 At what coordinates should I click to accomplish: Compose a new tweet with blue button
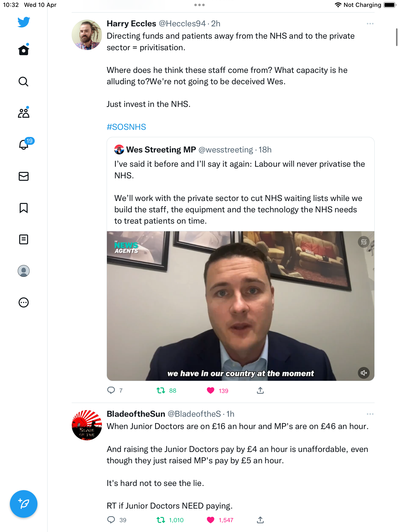pos(24,504)
